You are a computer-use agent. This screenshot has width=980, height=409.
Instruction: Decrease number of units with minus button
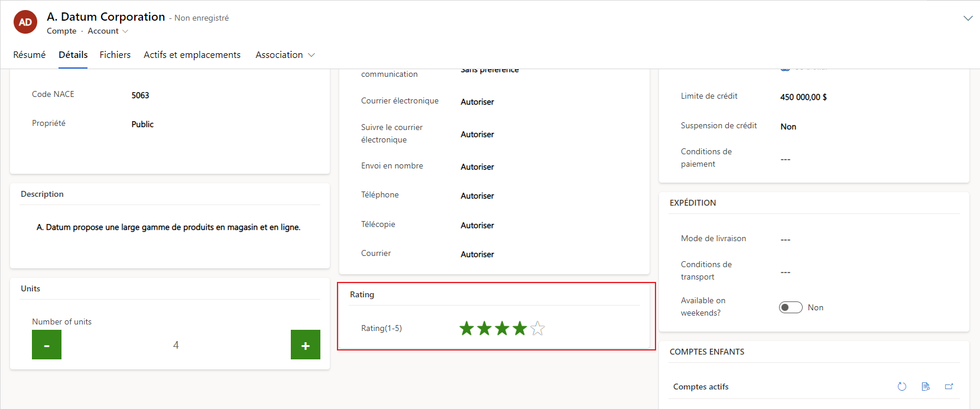click(x=47, y=345)
